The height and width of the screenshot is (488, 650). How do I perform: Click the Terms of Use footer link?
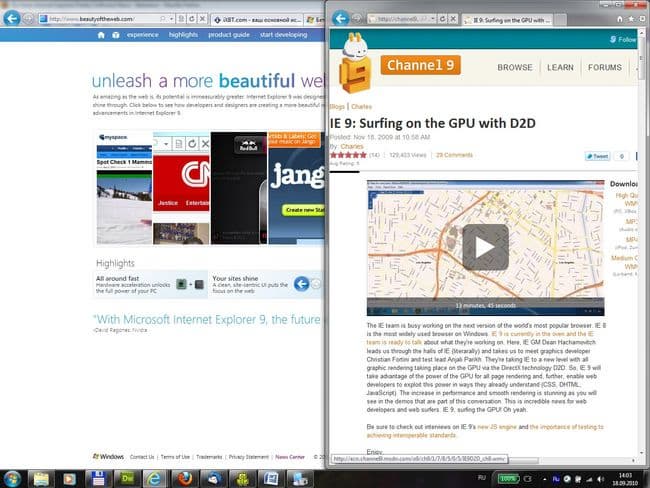click(x=175, y=457)
